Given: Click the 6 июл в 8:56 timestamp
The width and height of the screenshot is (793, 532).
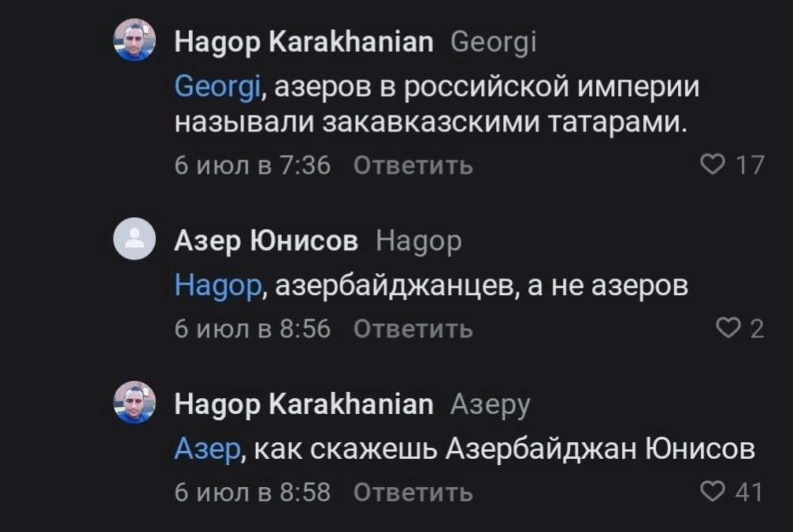Looking at the screenshot, I should (x=252, y=329).
